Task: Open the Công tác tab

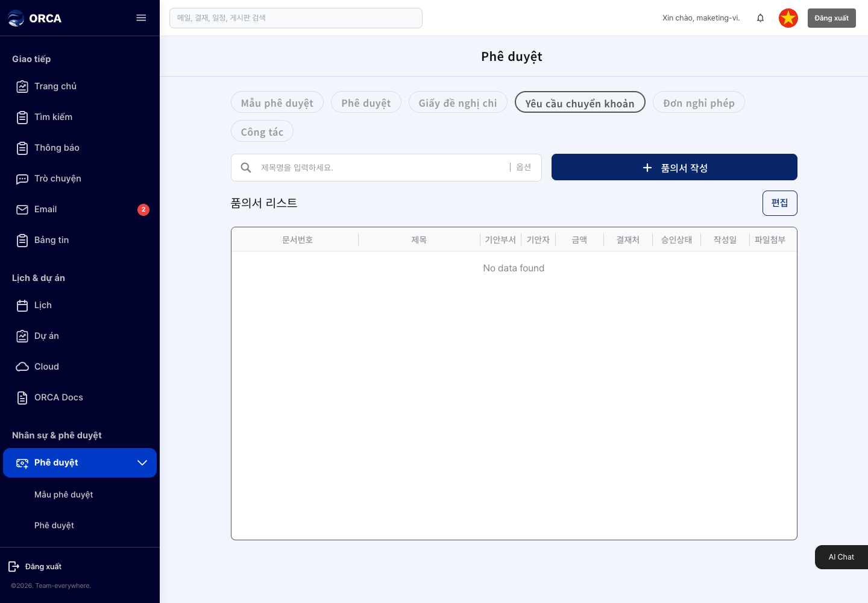Action: pos(262,131)
